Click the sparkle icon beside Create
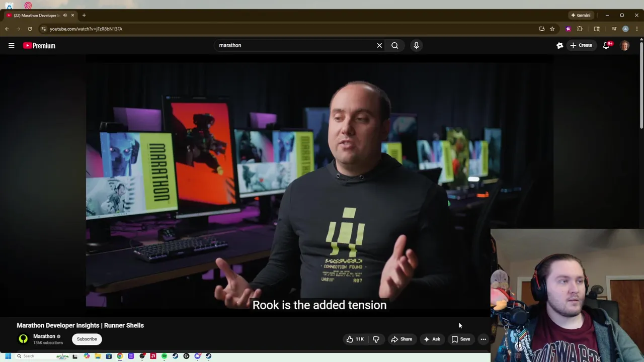 coord(560,45)
